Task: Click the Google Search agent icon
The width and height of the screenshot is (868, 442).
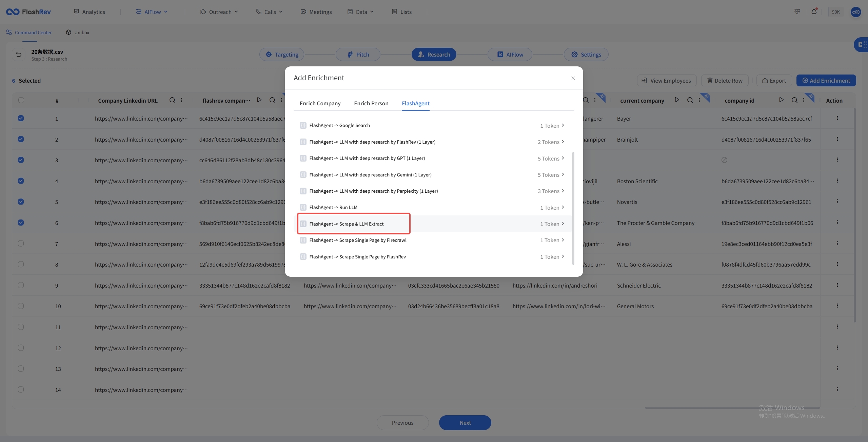Action: point(303,125)
